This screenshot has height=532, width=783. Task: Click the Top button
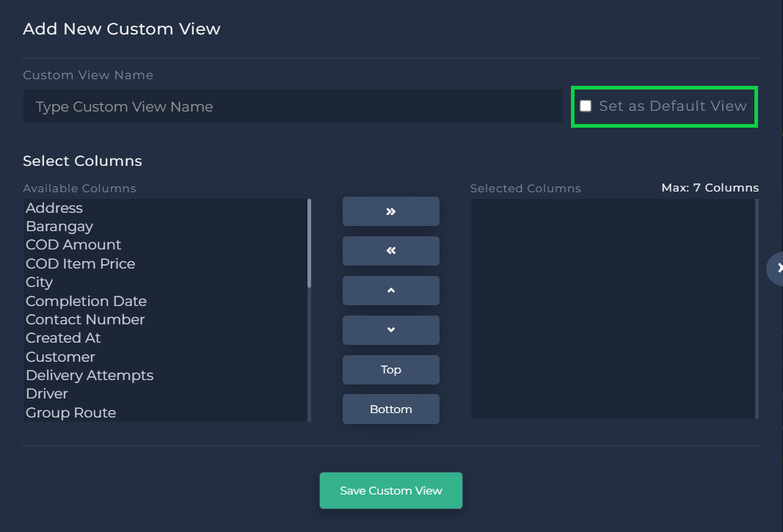pos(390,370)
